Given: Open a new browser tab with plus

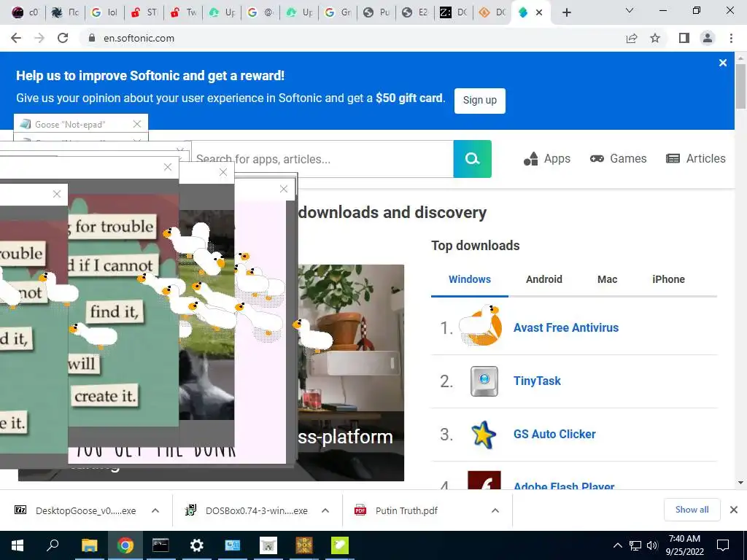Looking at the screenshot, I should [566, 12].
